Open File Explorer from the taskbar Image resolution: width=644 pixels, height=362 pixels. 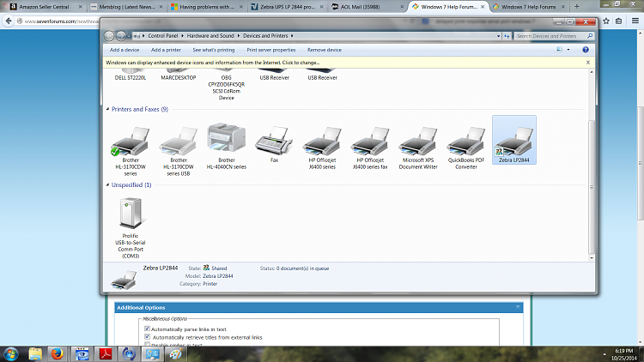(35, 353)
